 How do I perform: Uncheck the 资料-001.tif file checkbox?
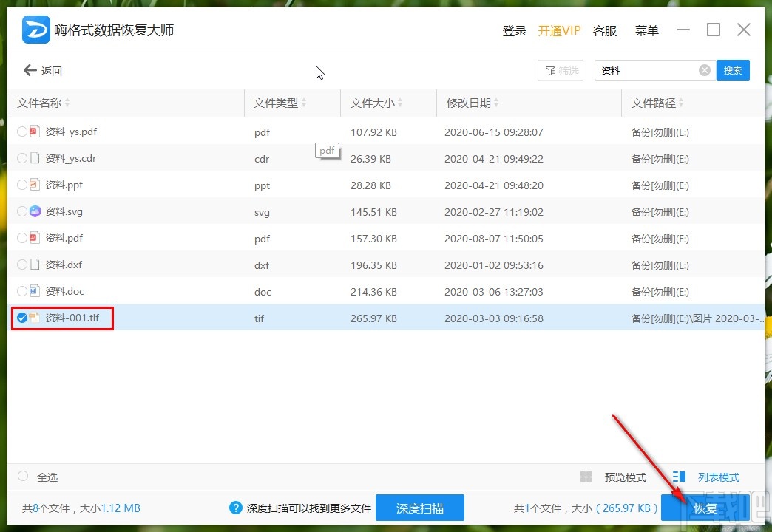(21, 318)
